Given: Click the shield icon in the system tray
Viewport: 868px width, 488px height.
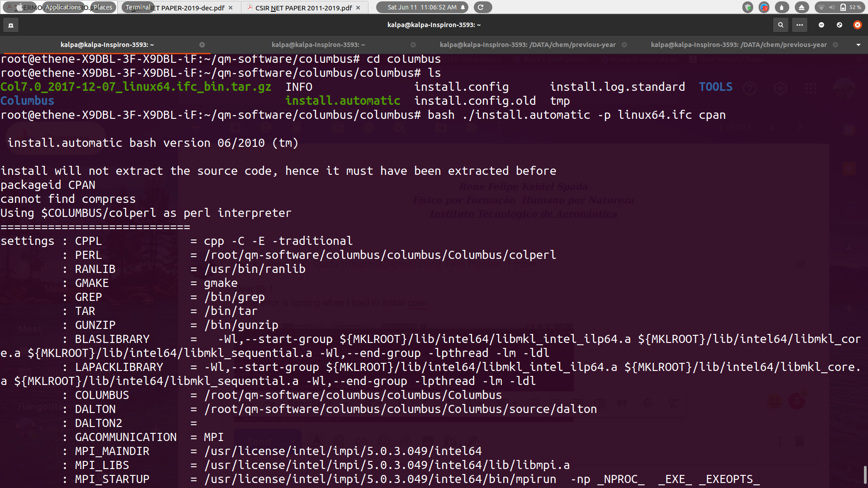Looking at the screenshot, I should pyautogui.click(x=748, y=7).
